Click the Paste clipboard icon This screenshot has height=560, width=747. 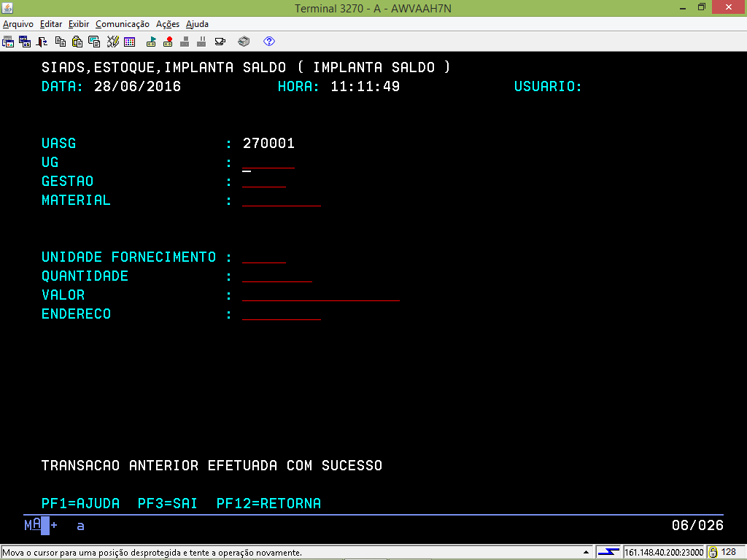(x=77, y=42)
